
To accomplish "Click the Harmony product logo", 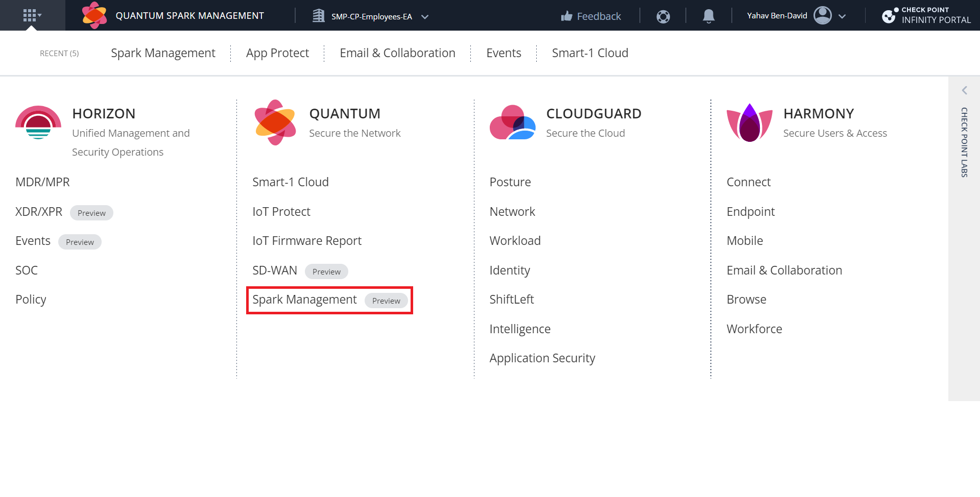I will pos(749,122).
